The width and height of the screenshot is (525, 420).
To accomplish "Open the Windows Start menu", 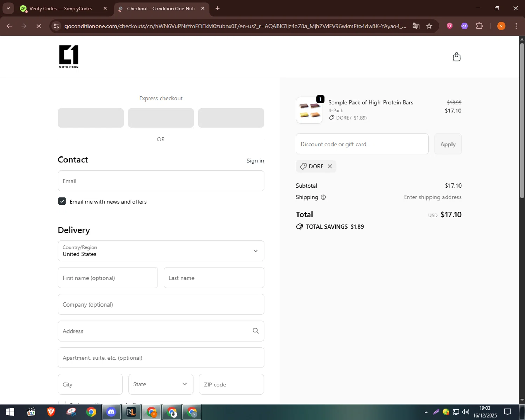I will [10, 412].
